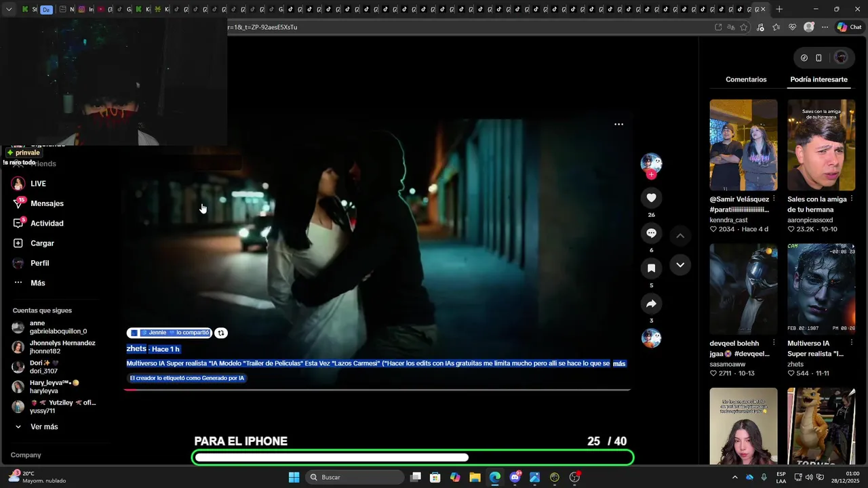This screenshot has width=868, height=488.
Task: Click the taskbar volume icon
Action: coord(810,477)
